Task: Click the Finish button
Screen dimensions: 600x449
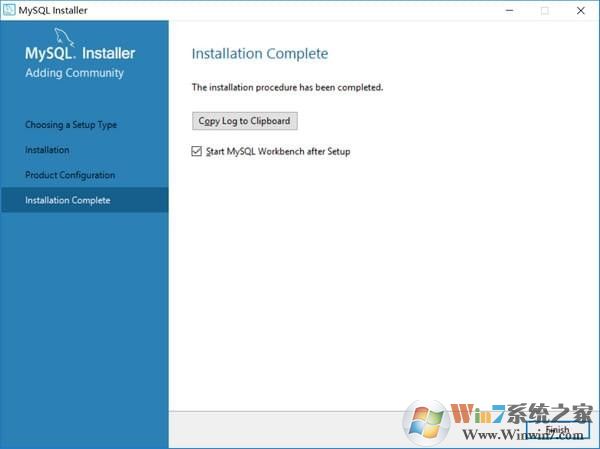Action: point(557,430)
